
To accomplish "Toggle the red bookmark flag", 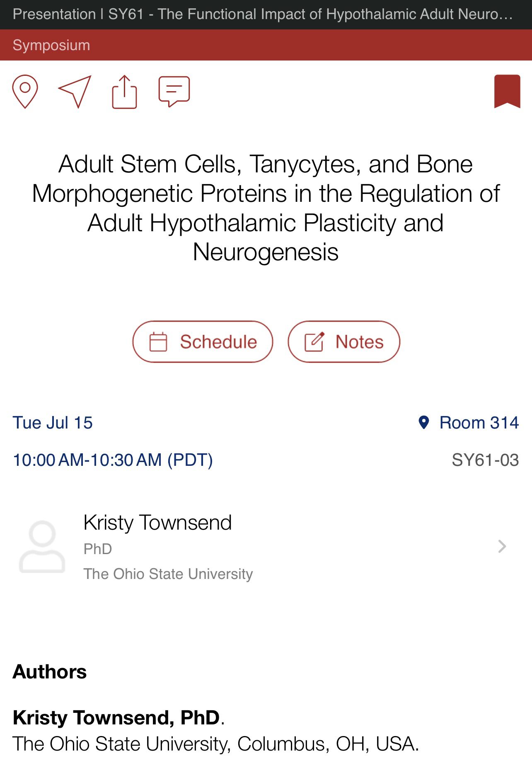I will click(507, 91).
